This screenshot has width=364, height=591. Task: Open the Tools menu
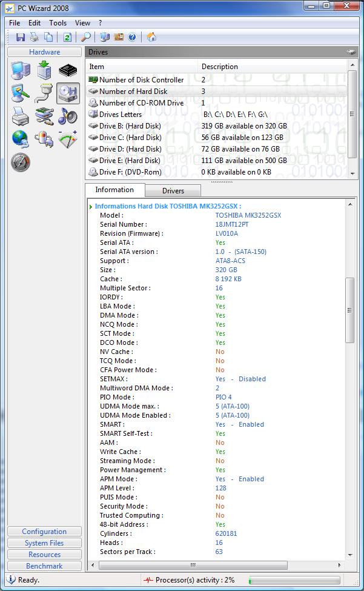(x=58, y=23)
